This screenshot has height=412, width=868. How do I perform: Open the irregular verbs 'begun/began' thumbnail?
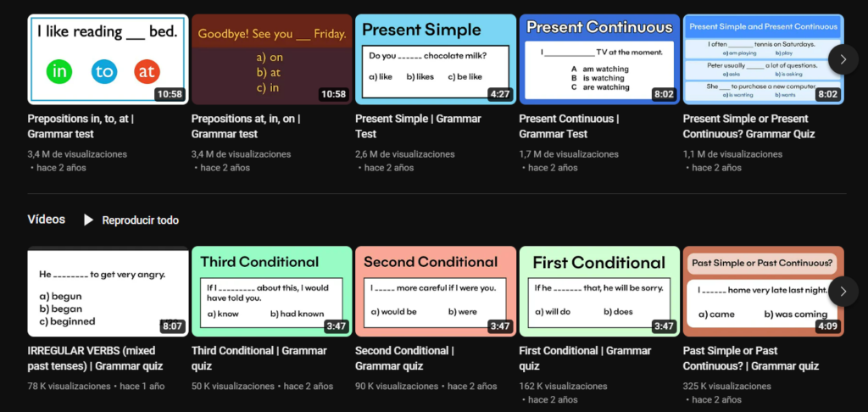(108, 291)
